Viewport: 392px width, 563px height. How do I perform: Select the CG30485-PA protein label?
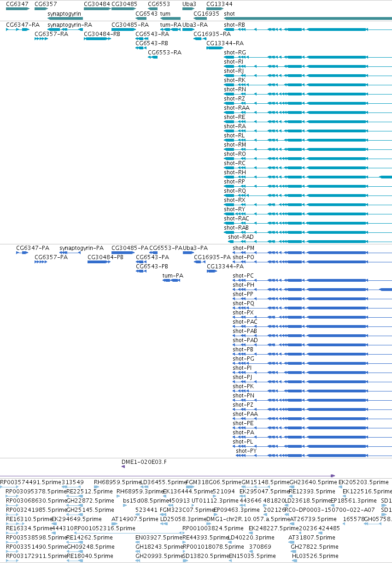[x=130, y=248]
